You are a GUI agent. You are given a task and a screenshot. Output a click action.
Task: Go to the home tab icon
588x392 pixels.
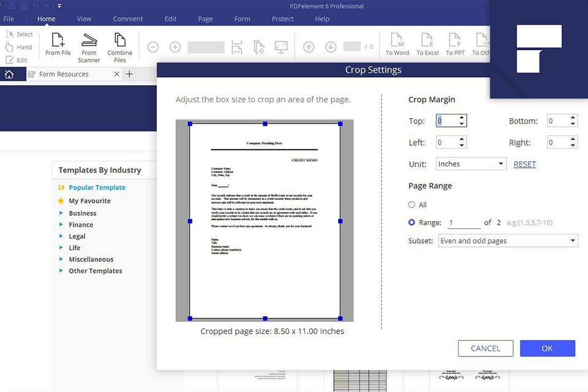click(9, 74)
